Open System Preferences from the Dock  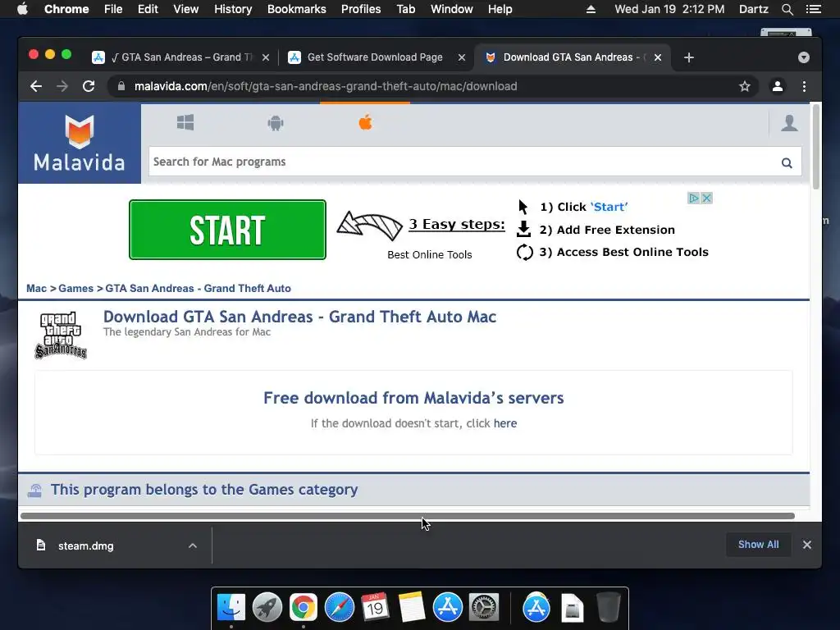(x=484, y=608)
